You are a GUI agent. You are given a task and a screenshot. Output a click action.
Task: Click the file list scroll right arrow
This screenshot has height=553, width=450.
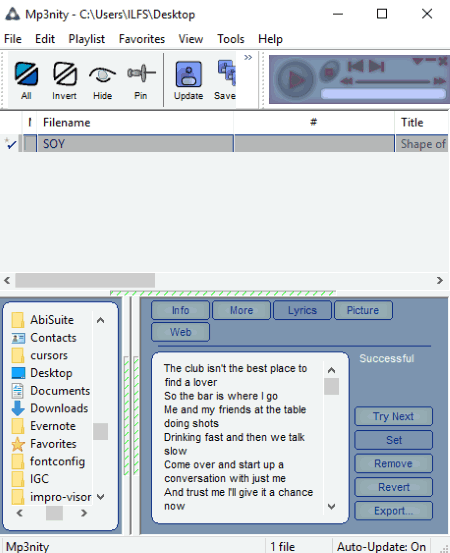point(440,280)
